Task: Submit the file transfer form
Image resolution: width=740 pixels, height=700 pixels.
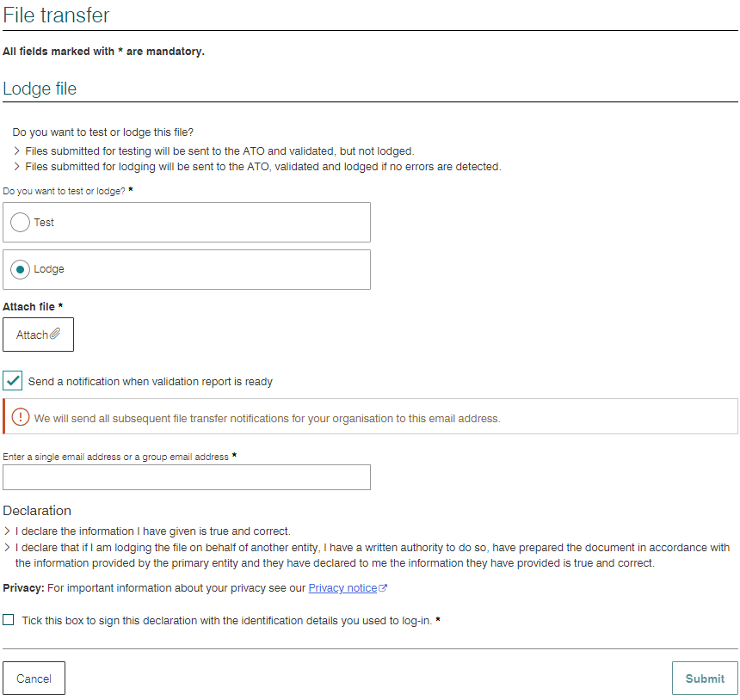Action: click(705, 678)
